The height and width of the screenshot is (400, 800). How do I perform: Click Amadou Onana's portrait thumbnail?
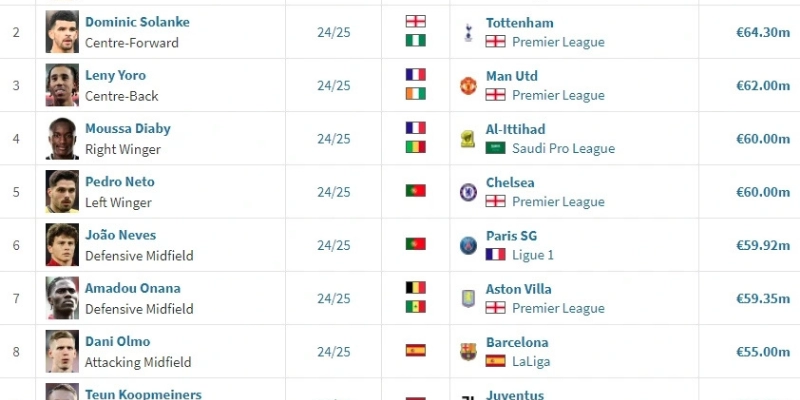click(x=62, y=298)
